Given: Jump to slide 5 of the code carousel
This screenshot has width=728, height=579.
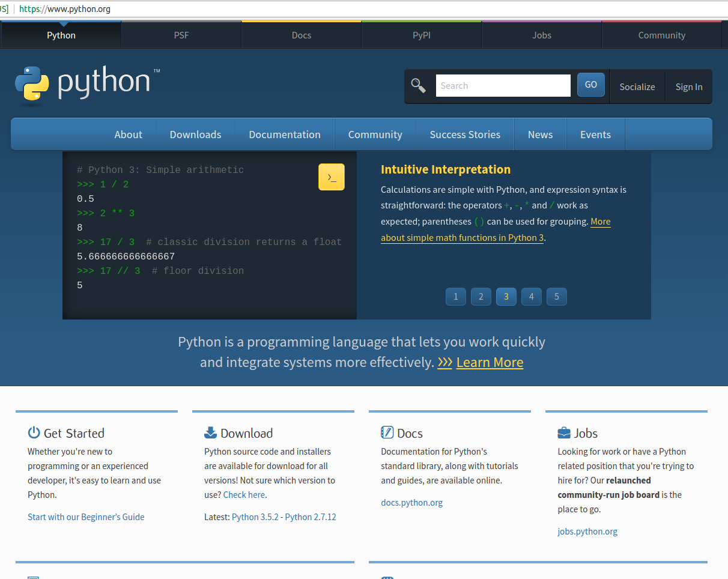Looking at the screenshot, I should pos(557,296).
